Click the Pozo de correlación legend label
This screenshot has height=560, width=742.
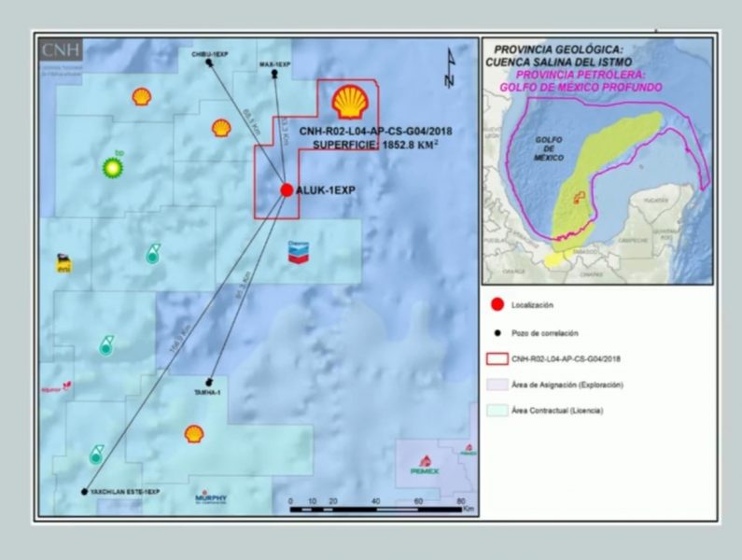coord(545,333)
